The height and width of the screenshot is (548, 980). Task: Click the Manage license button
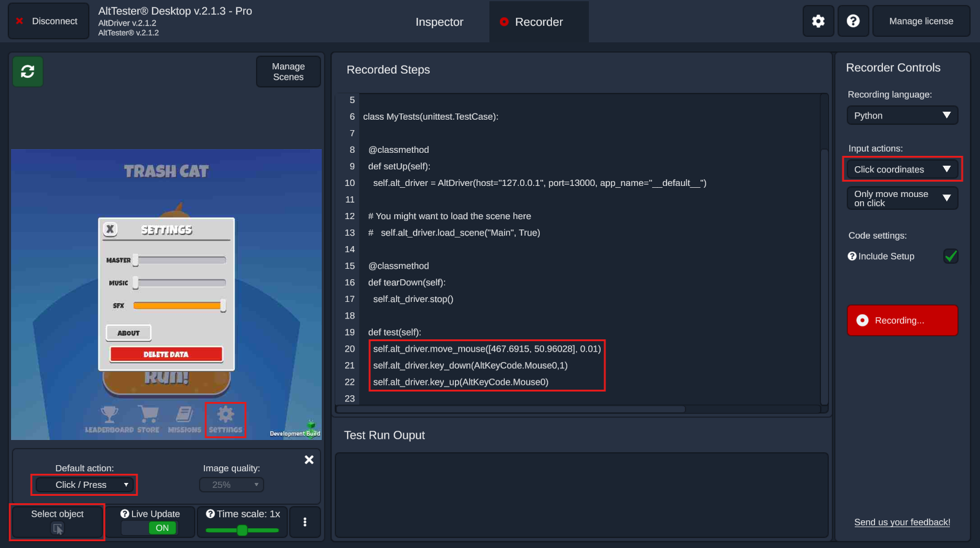pos(920,21)
